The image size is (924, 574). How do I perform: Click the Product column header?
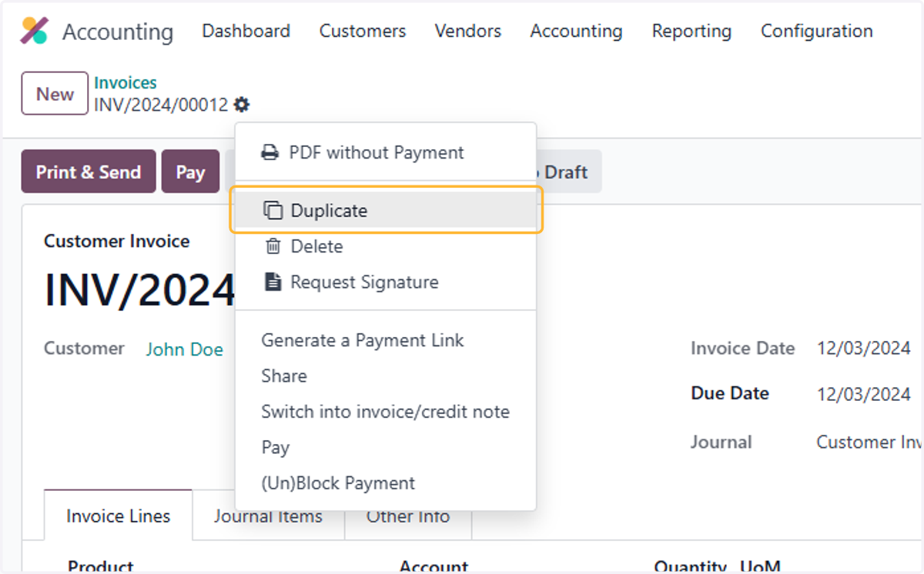(x=100, y=566)
